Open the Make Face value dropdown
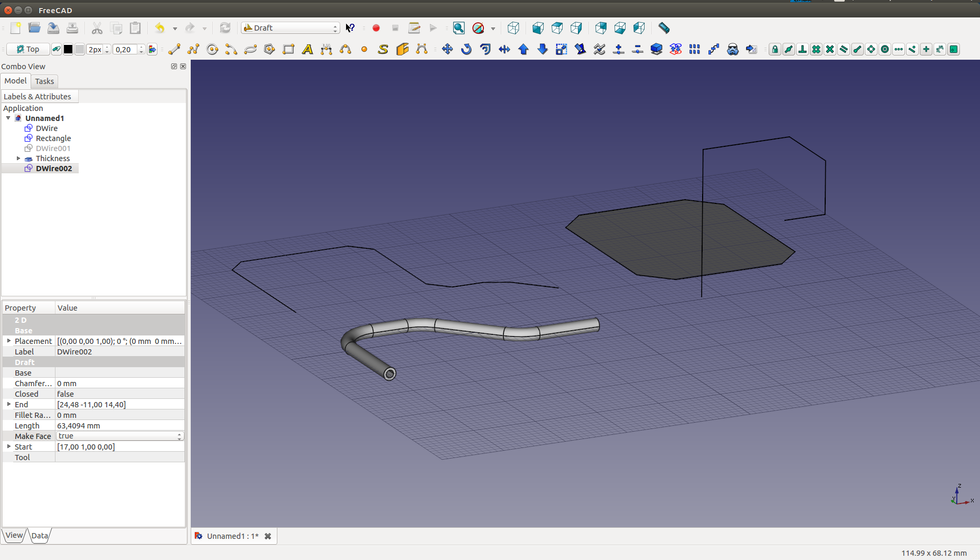 [x=120, y=436]
